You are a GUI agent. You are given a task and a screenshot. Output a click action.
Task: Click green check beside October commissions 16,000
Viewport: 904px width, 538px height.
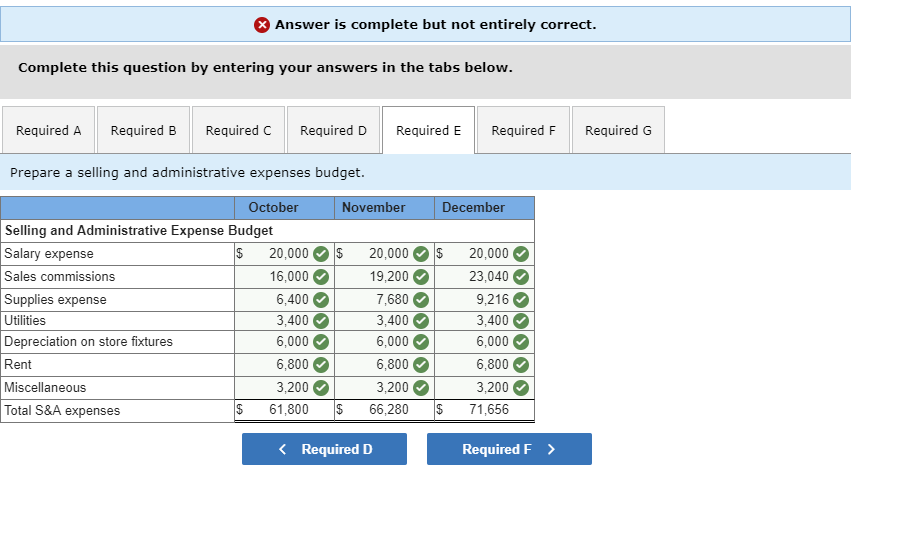click(321, 277)
